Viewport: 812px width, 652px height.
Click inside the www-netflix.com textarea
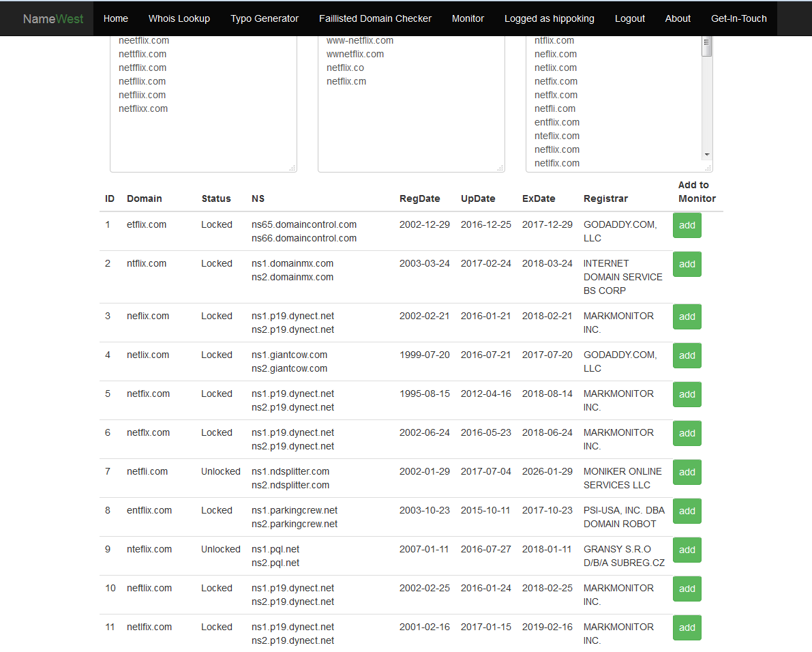411,104
